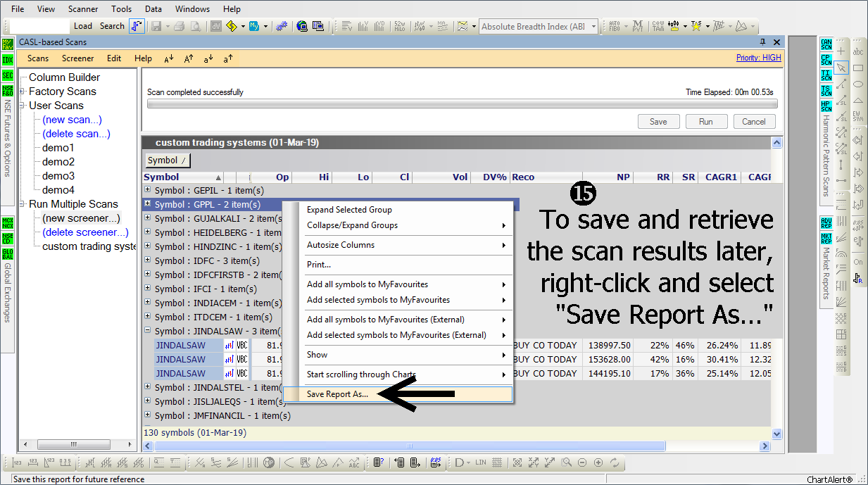Open the Absolute Breadth Index dropdown
This screenshot has height=485, width=868.
pyautogui.click(x=594, y=27)
